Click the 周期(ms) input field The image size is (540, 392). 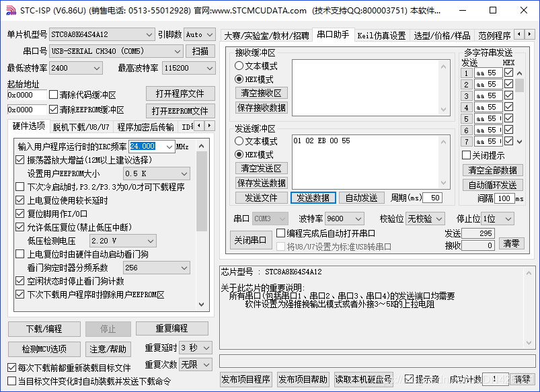[x=432, y=198]
